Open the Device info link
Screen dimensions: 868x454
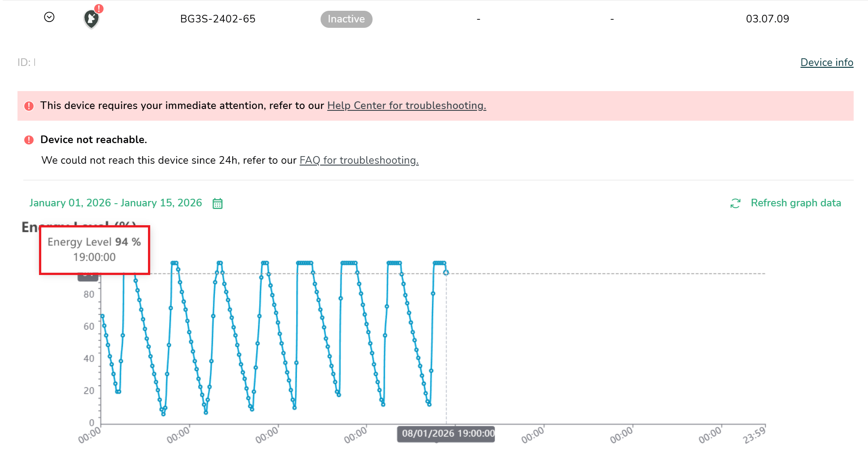(x=826, y=62)
